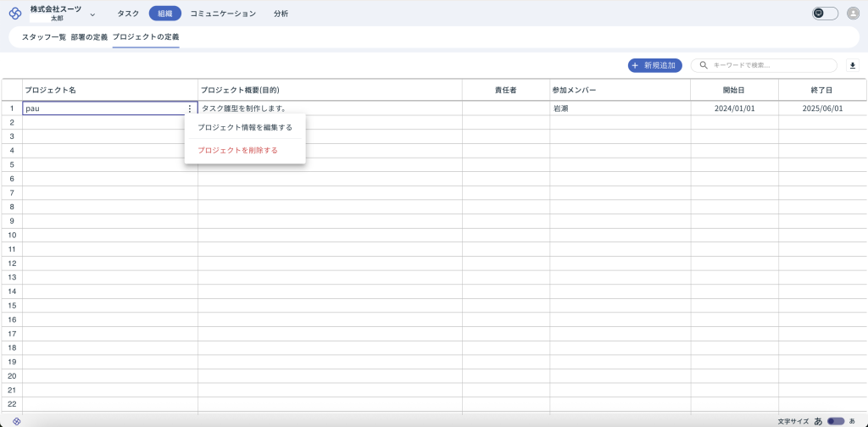
Task: Select the 2024/01/01 start date cell
Action: (x=734, y=108)
